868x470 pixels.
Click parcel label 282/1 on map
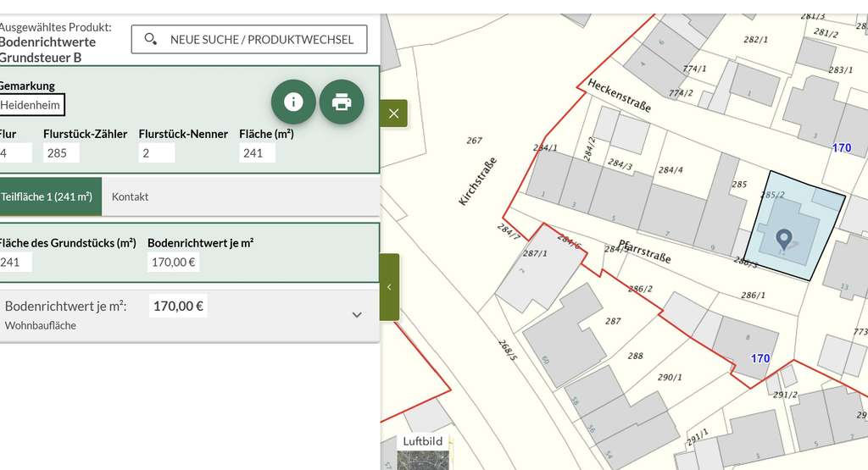click(x=755, y=40)
